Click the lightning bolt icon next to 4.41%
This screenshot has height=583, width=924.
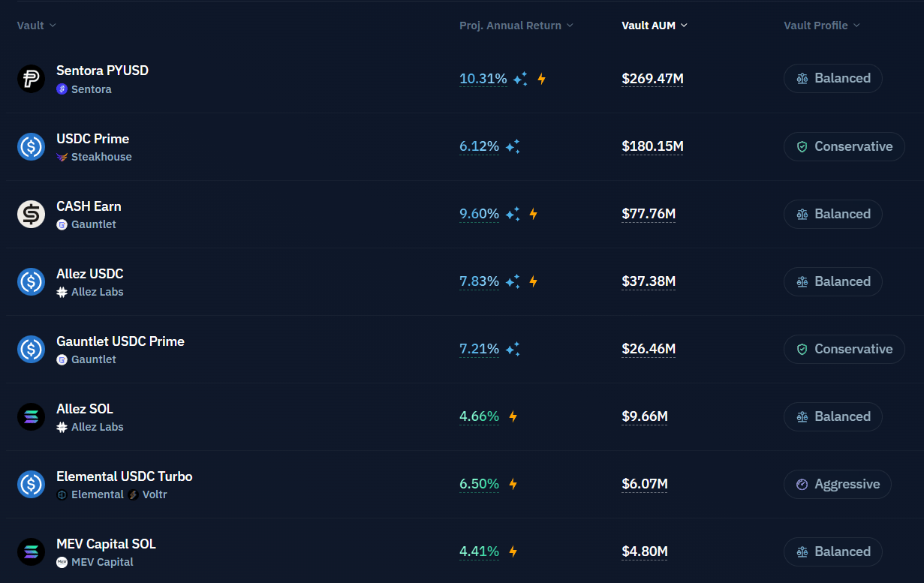[x=513, y=551]
